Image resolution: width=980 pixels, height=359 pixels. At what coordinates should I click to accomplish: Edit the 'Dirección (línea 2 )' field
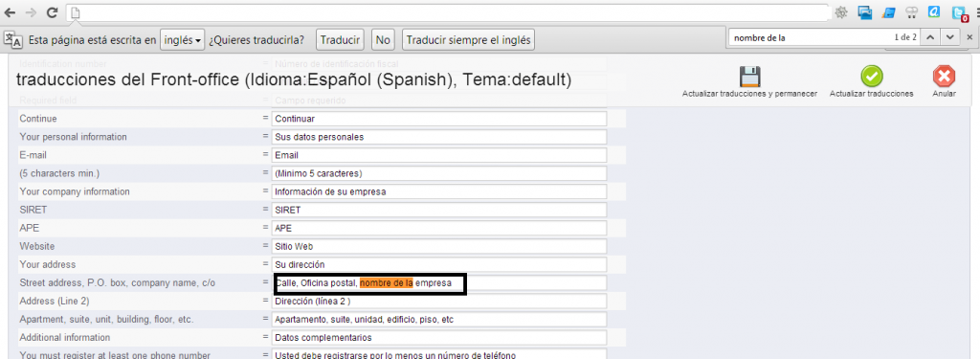(x=439, y=301)
